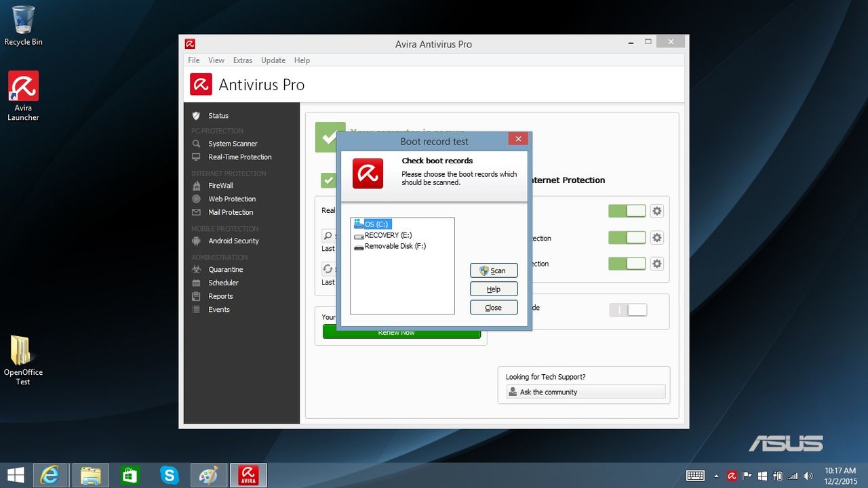
Task: Click Ask the community button
Action: (586, 392)
